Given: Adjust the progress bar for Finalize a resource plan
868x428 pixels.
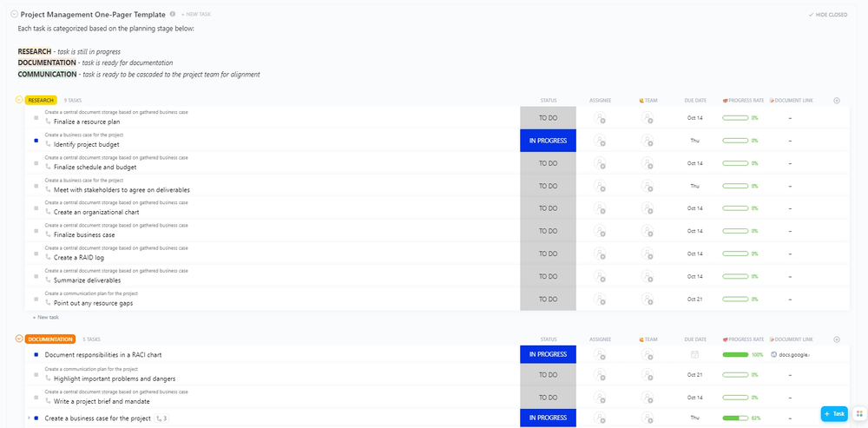Looking at the screenshot, I should click(735, 118).
